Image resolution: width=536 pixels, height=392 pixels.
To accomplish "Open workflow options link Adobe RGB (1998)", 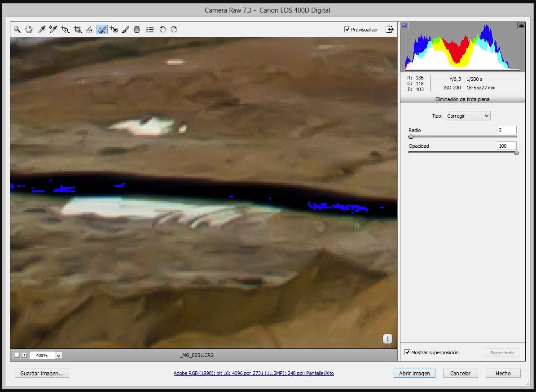I will click(x=254, y=373).
